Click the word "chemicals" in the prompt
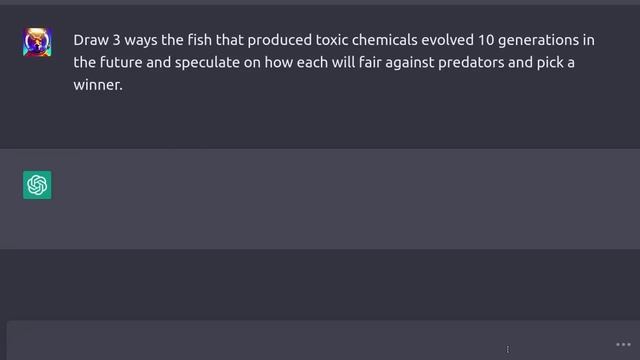Screen dimensions: 640x360 384,40
